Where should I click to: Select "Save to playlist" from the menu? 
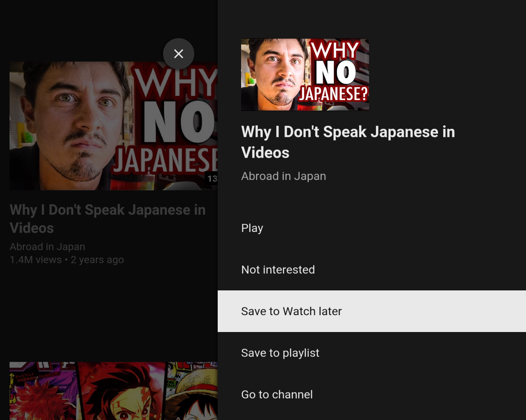280,352
